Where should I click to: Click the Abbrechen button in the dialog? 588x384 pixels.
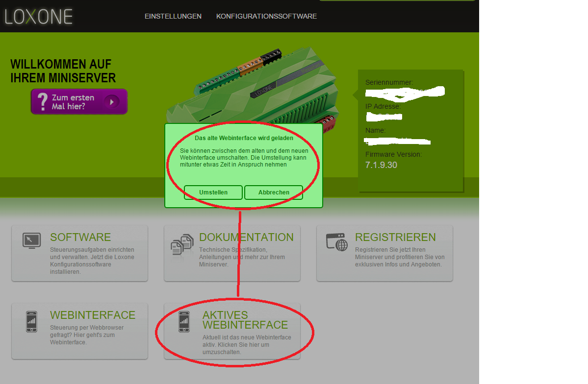click(274, 192)
